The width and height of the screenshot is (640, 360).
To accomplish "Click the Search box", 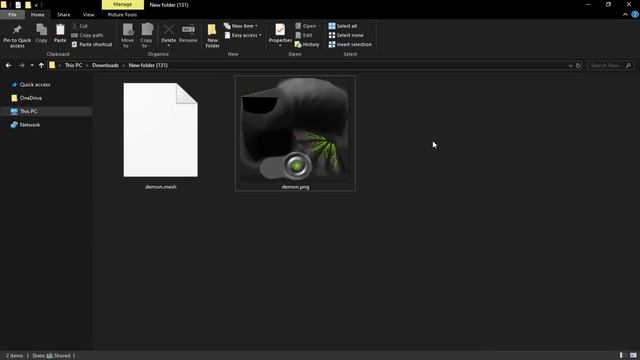I will point(611,65).
